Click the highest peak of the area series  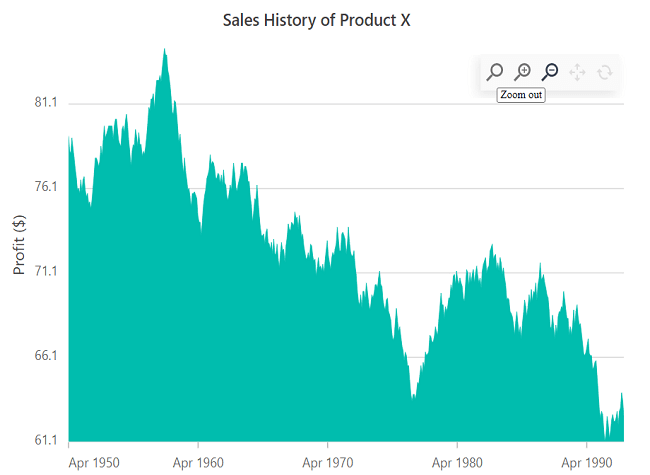point(164,52)
